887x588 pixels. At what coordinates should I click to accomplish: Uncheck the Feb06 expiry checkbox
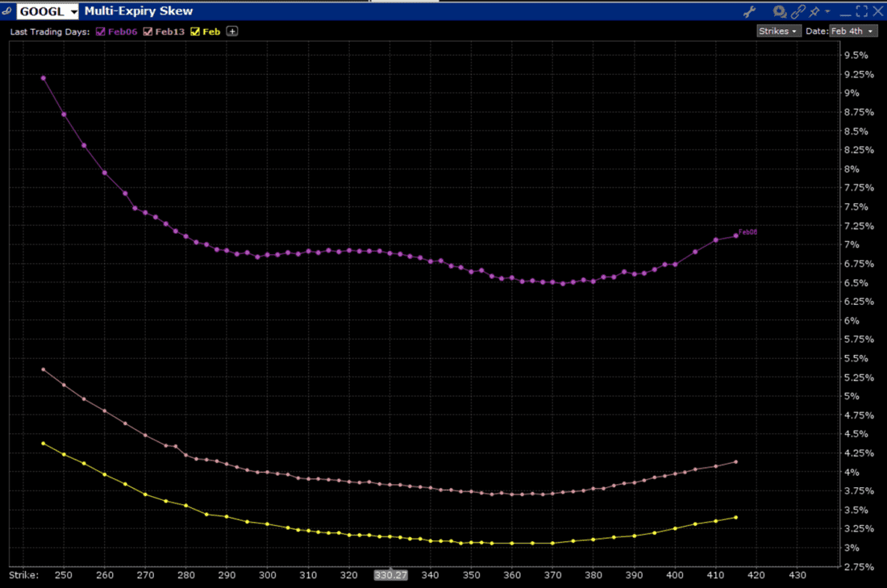pos(100,31)
